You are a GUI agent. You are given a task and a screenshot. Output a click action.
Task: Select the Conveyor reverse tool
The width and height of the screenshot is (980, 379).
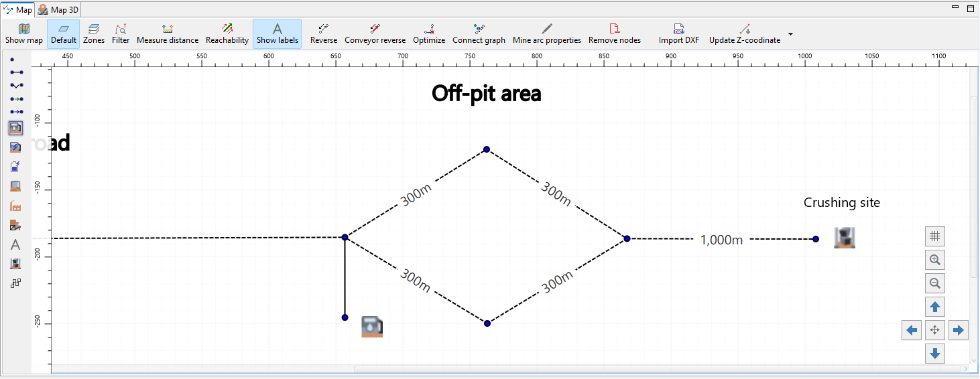[375, 33]
